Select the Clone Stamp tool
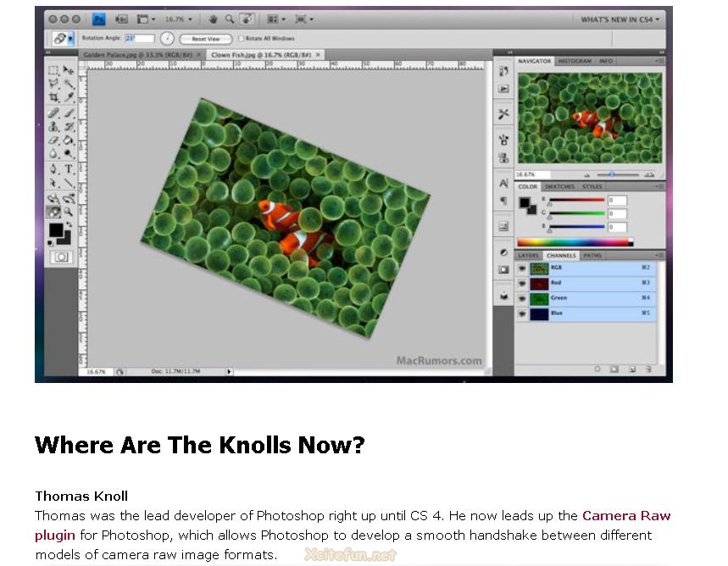The image size is (728, 566). tap(53, 126)
